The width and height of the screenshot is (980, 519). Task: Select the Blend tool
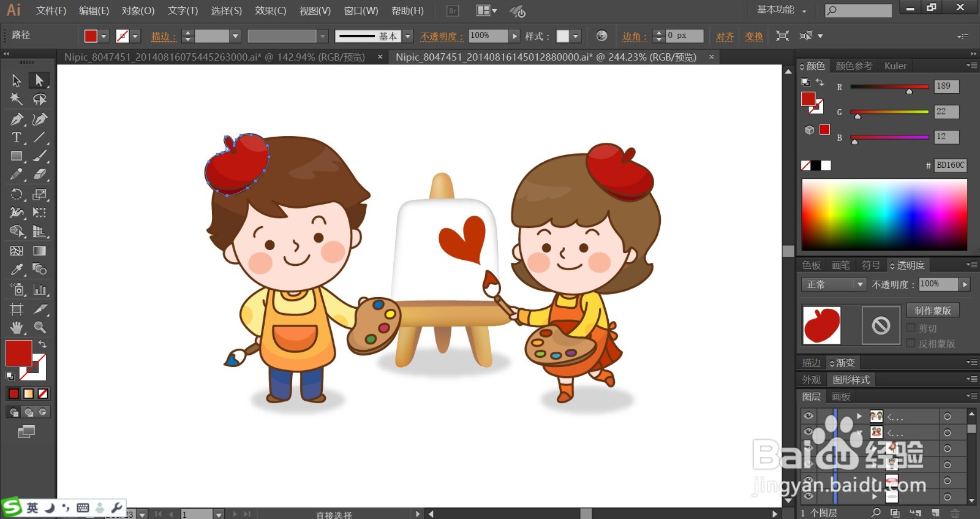click(x=39, y=270)
